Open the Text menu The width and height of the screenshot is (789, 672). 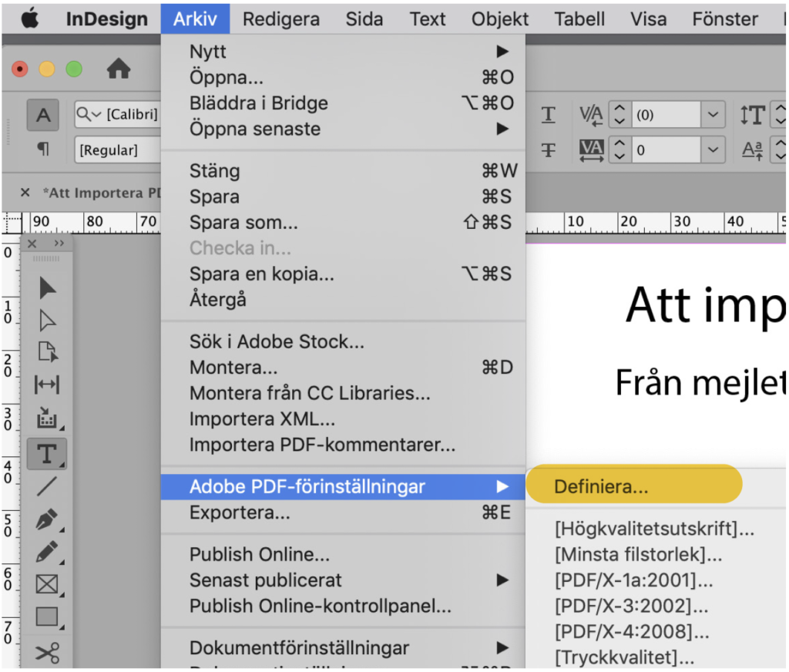[427, 19]
